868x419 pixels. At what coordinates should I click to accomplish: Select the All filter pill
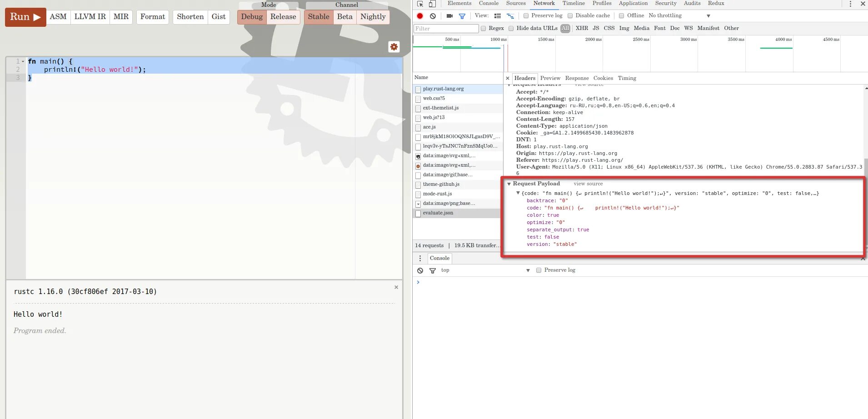pos(565,28)
